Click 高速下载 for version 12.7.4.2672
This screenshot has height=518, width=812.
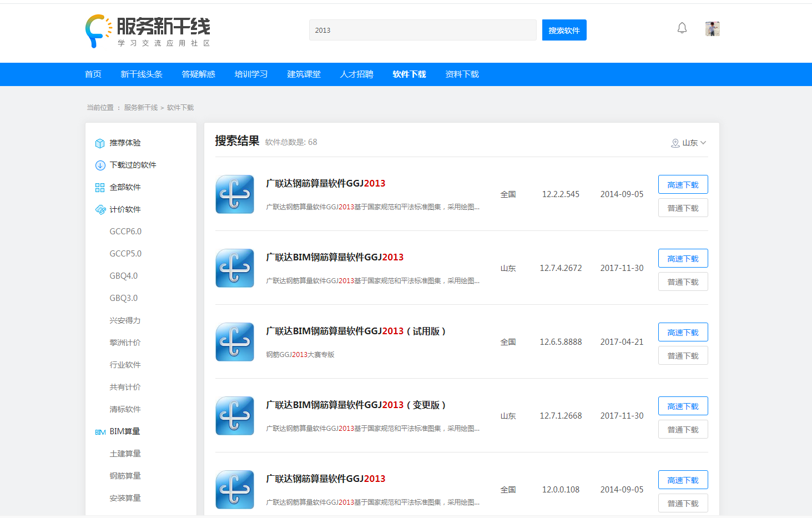point(683,258)
